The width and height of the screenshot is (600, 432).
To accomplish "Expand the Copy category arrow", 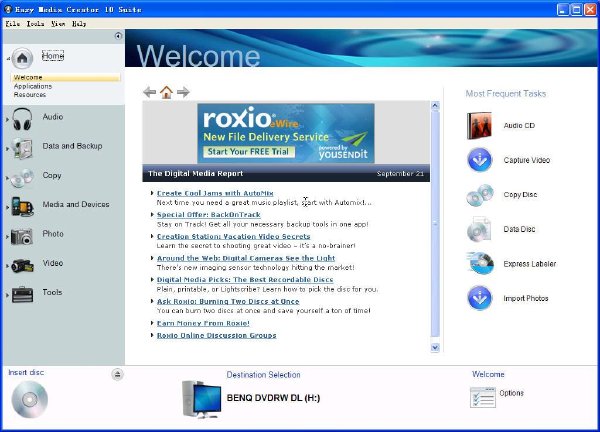I will 7,178.
